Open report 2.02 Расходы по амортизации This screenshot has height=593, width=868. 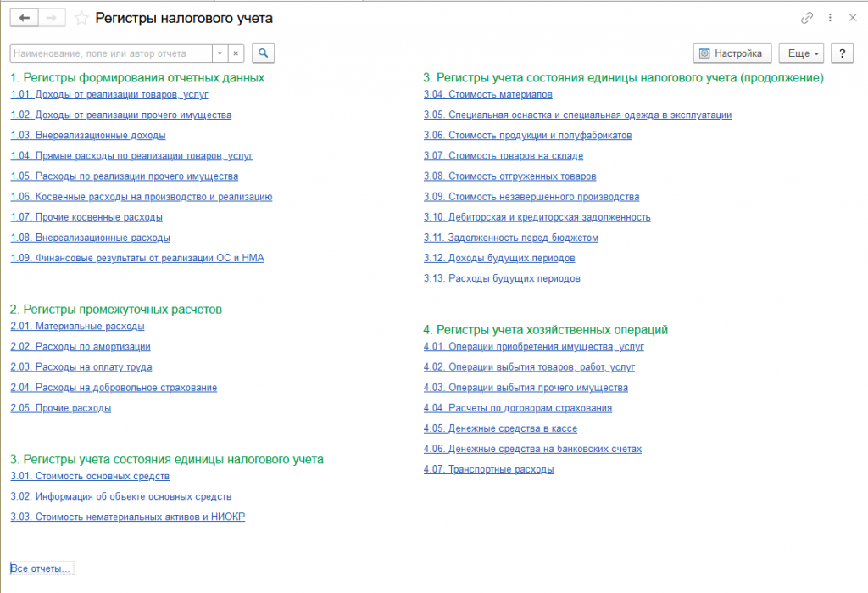point(81,346)
